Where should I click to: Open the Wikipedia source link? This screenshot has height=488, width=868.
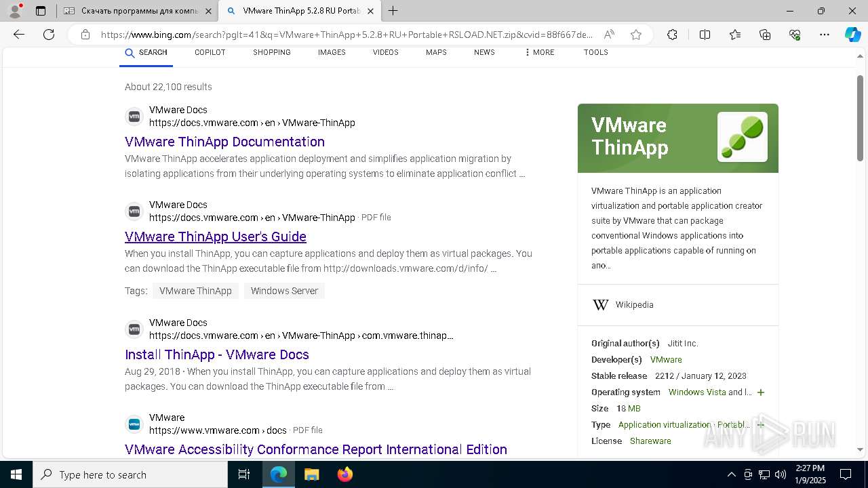[635, 305]
